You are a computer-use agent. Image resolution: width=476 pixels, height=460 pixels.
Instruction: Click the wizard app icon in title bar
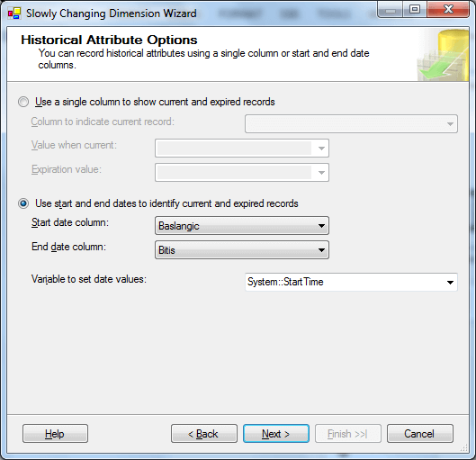[14, 14]
